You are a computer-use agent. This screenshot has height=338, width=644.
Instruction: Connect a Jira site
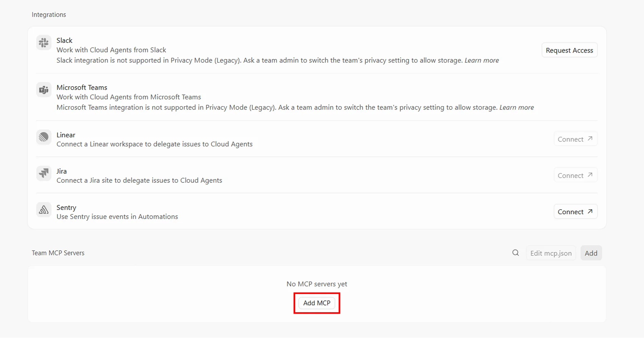(575, 175)
